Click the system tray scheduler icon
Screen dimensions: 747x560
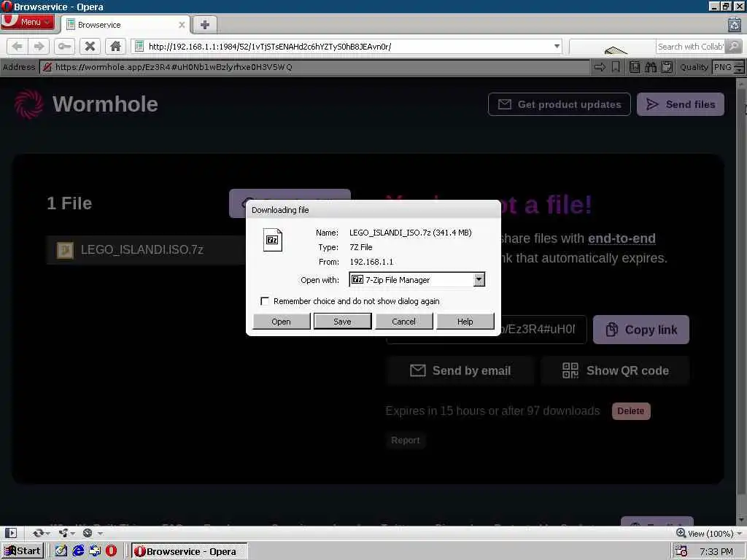coord(681,551)
